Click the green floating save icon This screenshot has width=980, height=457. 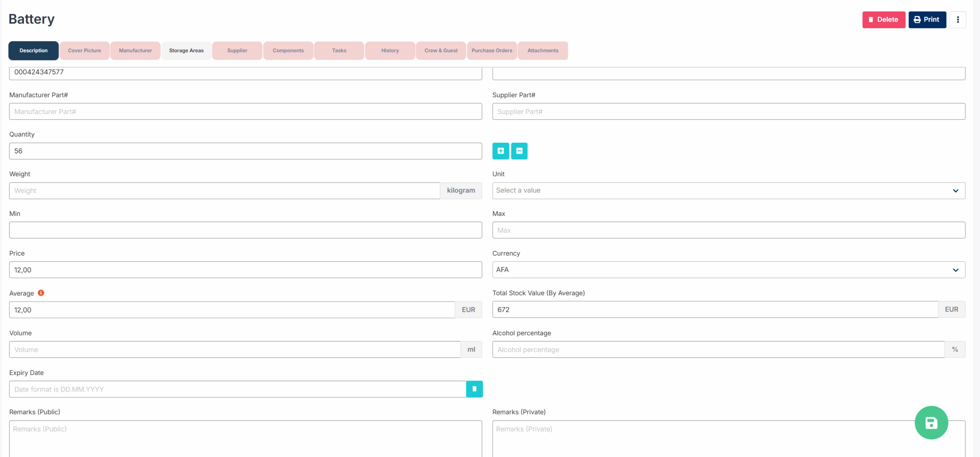click(x=931, y=423)
